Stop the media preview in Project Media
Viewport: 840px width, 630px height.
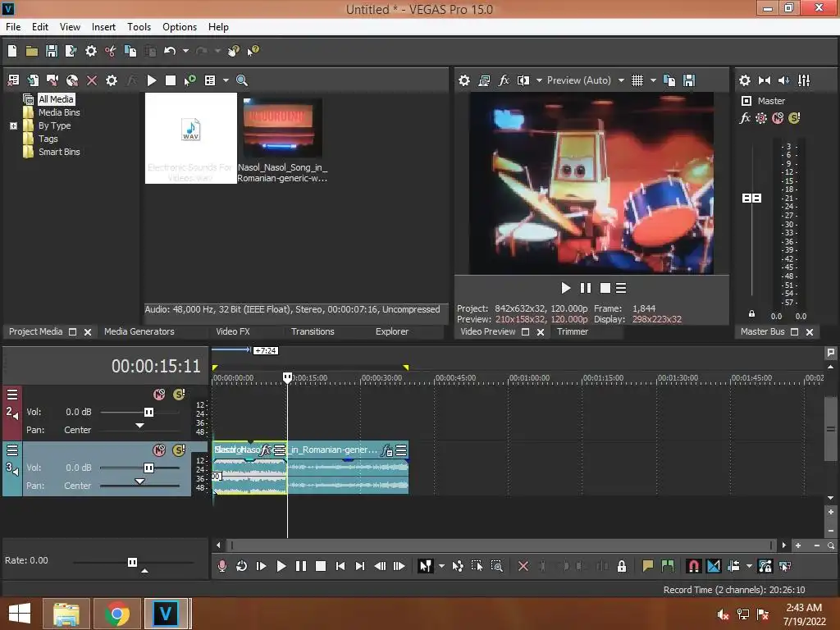click(171, 80)
